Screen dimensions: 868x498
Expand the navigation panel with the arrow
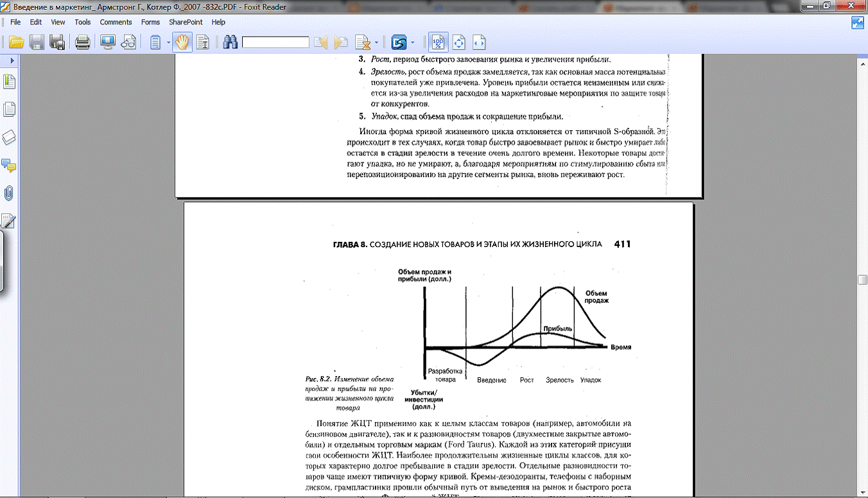[x=12, y=60]
